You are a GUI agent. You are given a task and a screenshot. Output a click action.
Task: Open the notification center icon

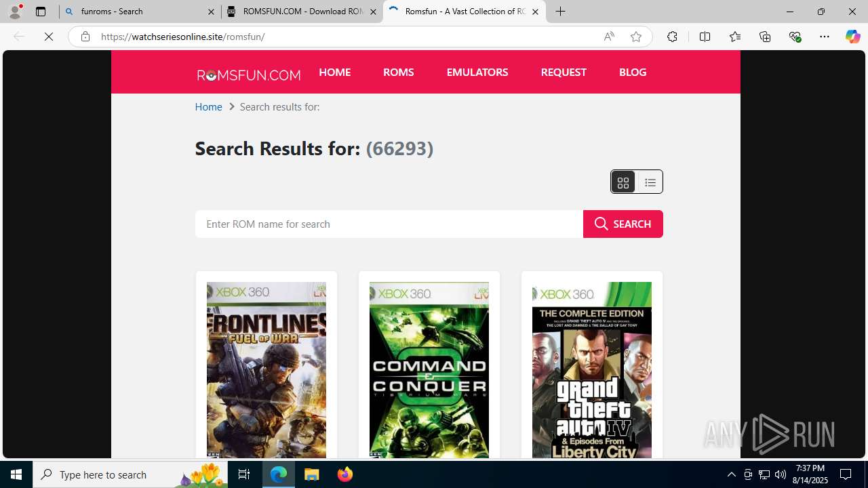point(846,474)
